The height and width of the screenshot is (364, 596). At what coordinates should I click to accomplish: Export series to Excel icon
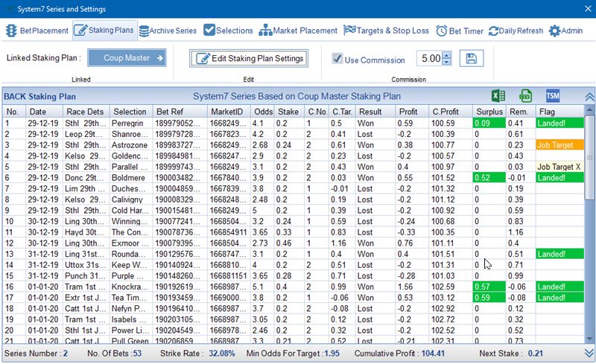[x=498, y=96]
